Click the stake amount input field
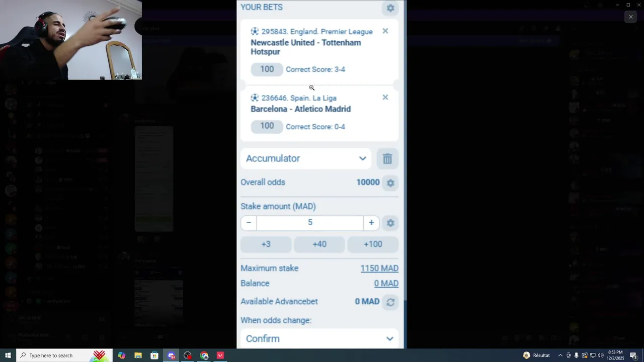Viewport: 644px width, 362px height. point(310,223)
